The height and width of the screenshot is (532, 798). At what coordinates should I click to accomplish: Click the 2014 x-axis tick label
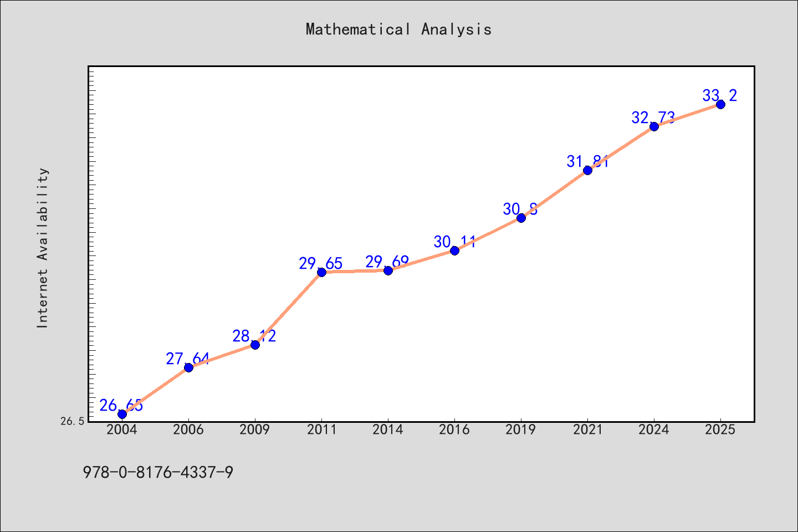point(388,430)
